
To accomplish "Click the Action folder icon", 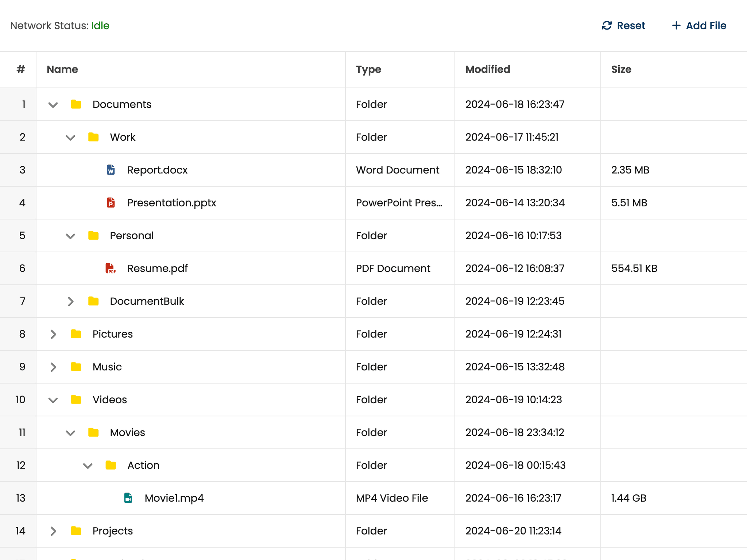I will pos(111,465).
